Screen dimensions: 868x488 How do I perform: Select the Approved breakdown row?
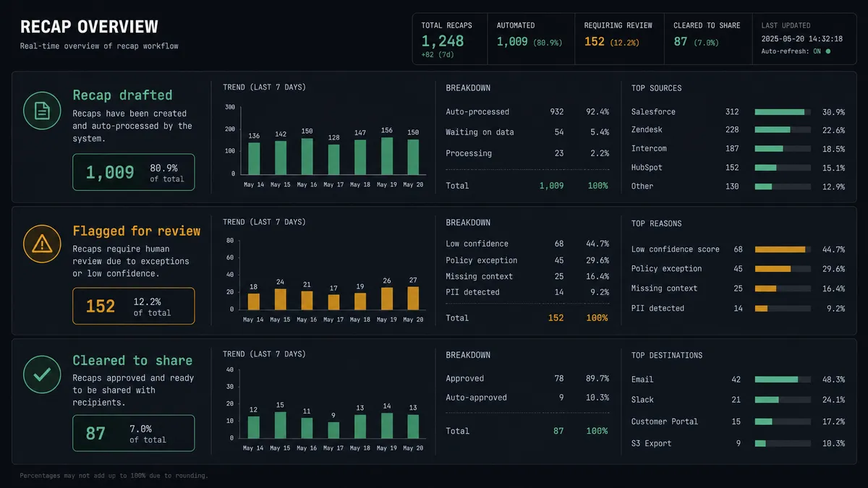(x=527, y=379)
